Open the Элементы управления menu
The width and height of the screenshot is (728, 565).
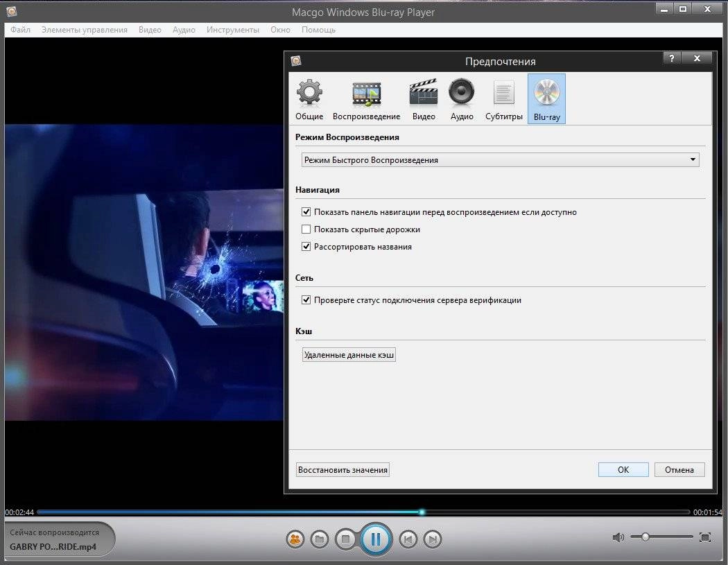click(85, 30)
